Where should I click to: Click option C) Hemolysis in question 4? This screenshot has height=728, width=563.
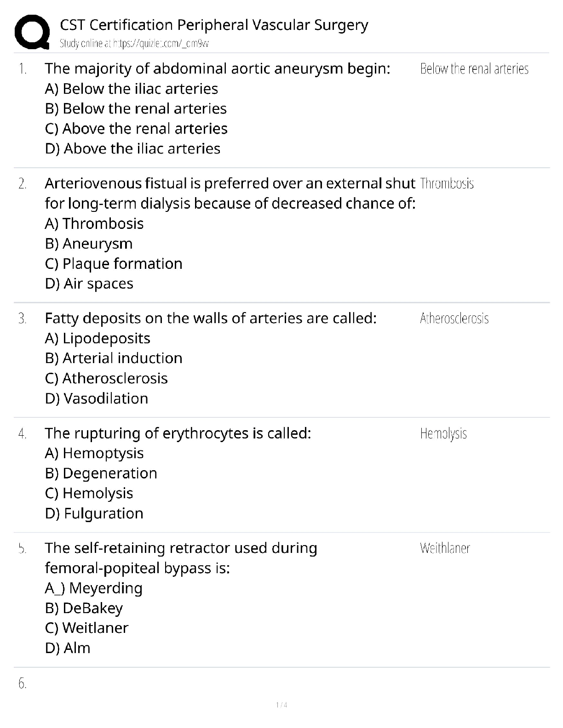pos(89,493)
